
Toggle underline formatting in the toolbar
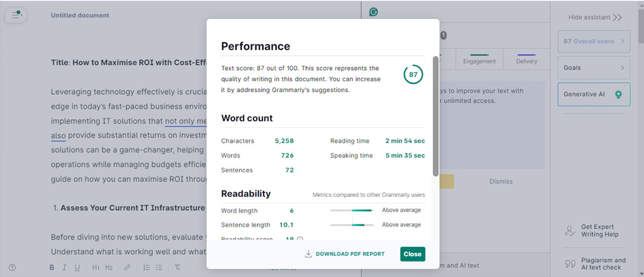pos(77,267)
